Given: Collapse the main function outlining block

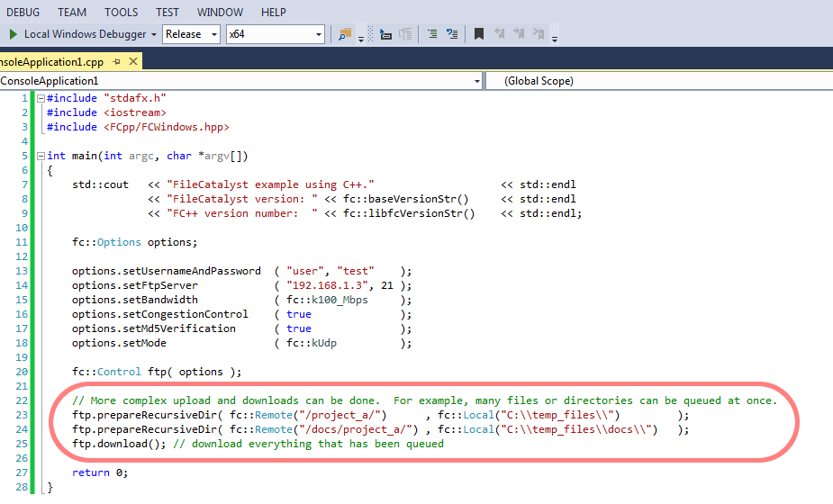Looking at the screenshot, I should (x=40, y=156).
